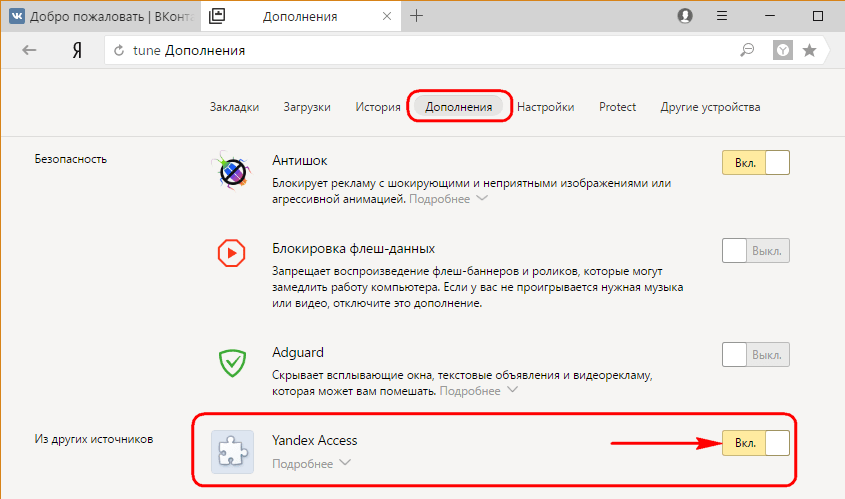This screenshot has height=499, width=845.
Task: Open 'Другие устройства' section
Action: pyautogui.click(x=710, y=107)
